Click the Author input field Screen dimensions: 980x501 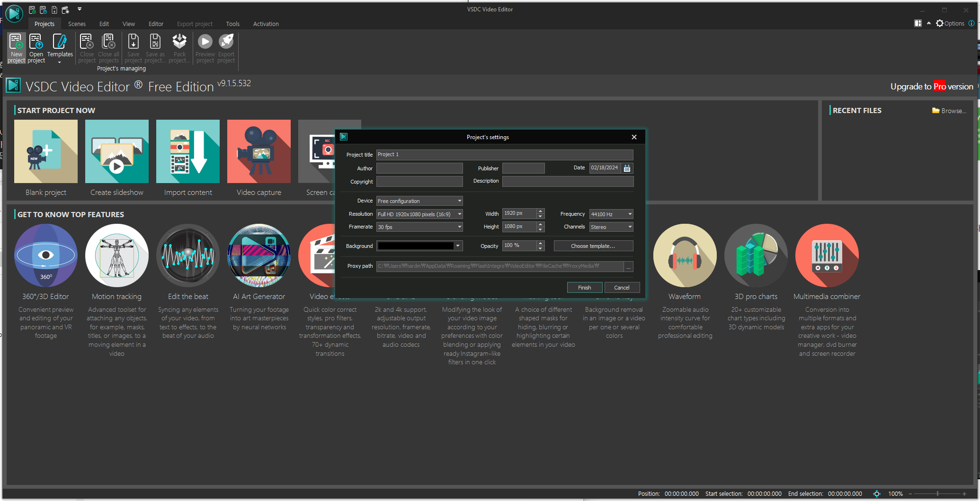419,168
